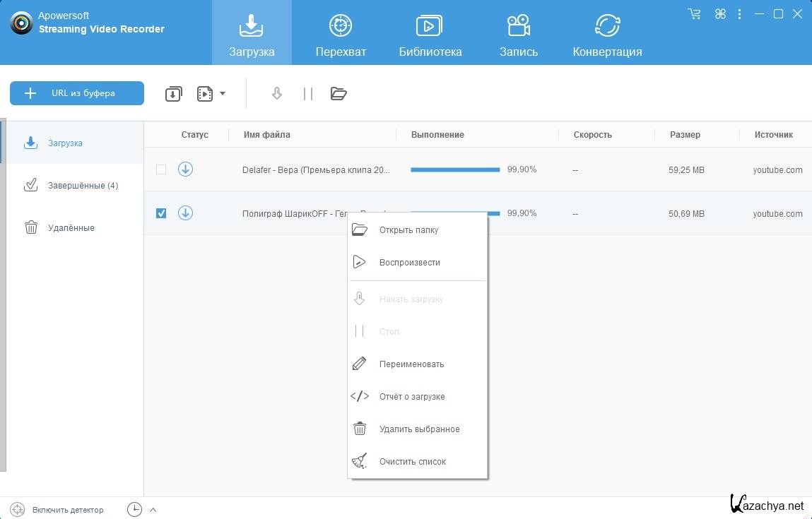Click the progress bar of Delafer download
Image resolution: width=812 pixels, height=519 pixels.
point(455,169)
